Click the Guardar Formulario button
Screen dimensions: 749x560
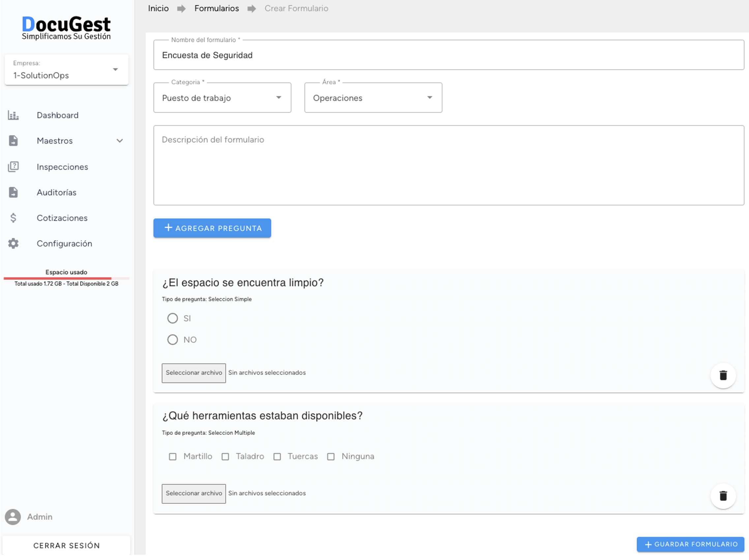(690, 544)
